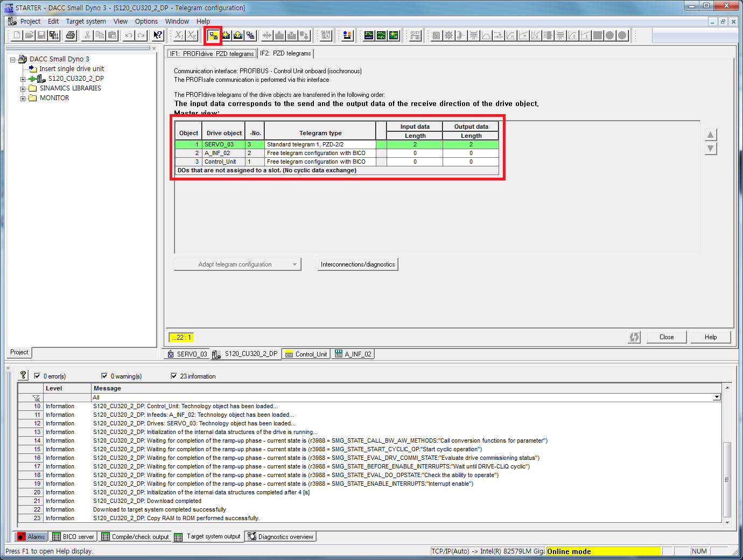Open the Control_Unit window tab
Image resolution: width=743 pixels, height=560 pixels.
click(x=306, y=354)
